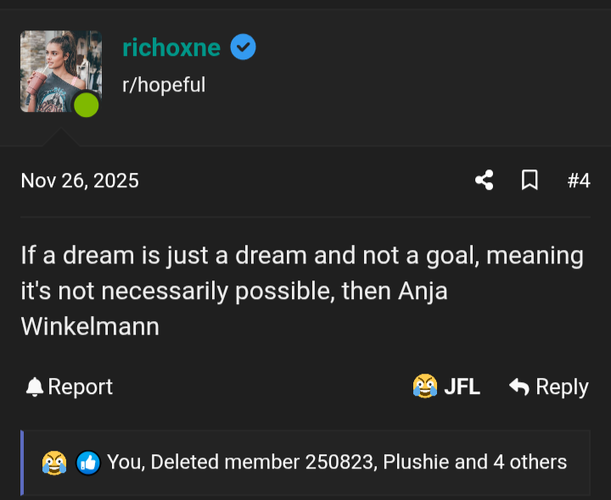This screenshot has height=500, width=611.
Task: Click the post text starting "If a dream"
Action: tap(301, 256)
